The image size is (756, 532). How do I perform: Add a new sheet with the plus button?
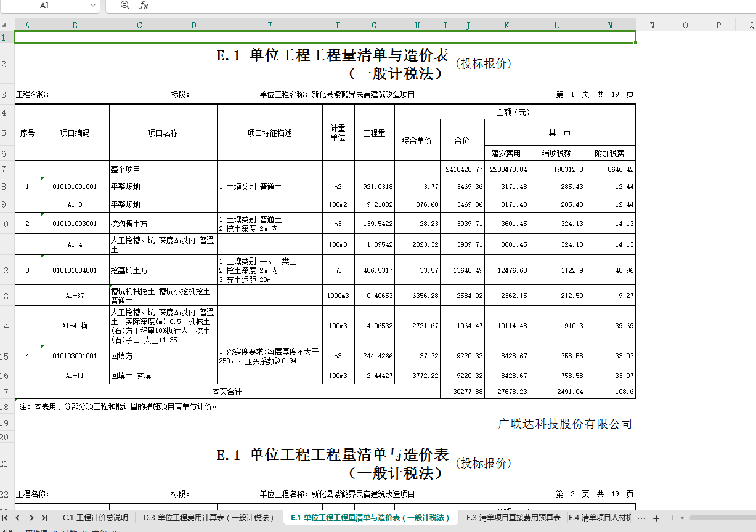(x=656, y=518)
